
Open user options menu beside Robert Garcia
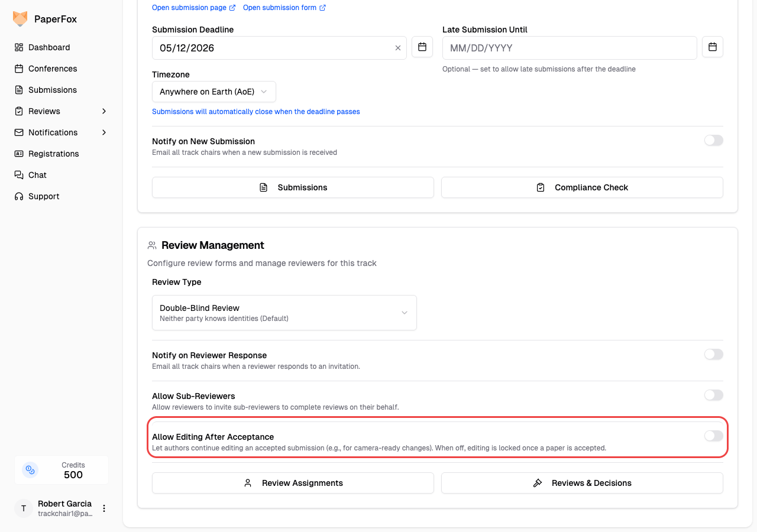[104, 508]
